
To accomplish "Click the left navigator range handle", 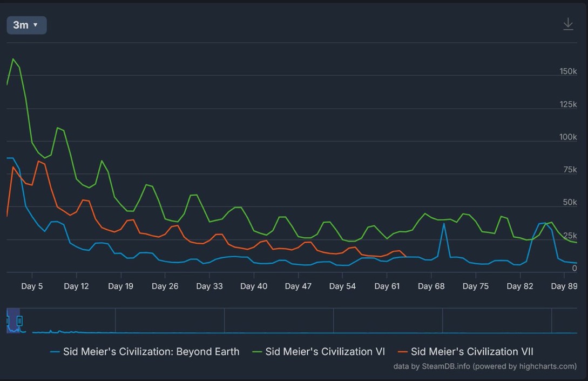I will [x=8, y=321].
